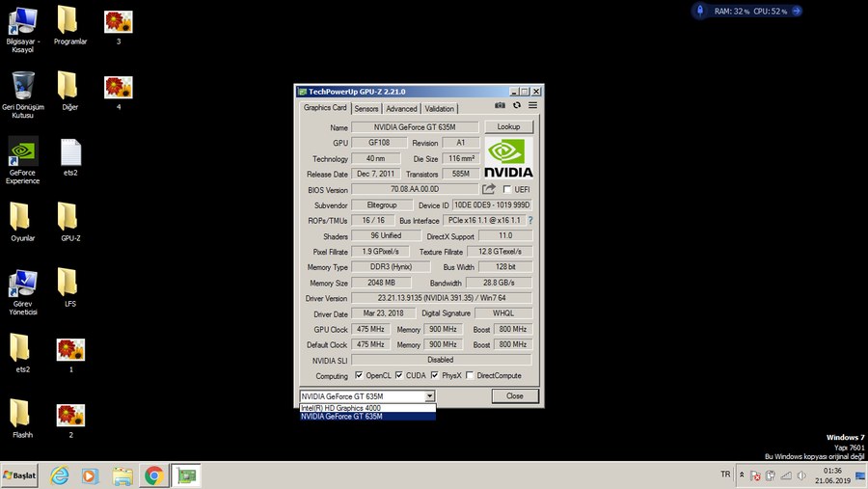Open the GPU-Z hamburger menu
868x489 pixels.
(x=532, y=105)
